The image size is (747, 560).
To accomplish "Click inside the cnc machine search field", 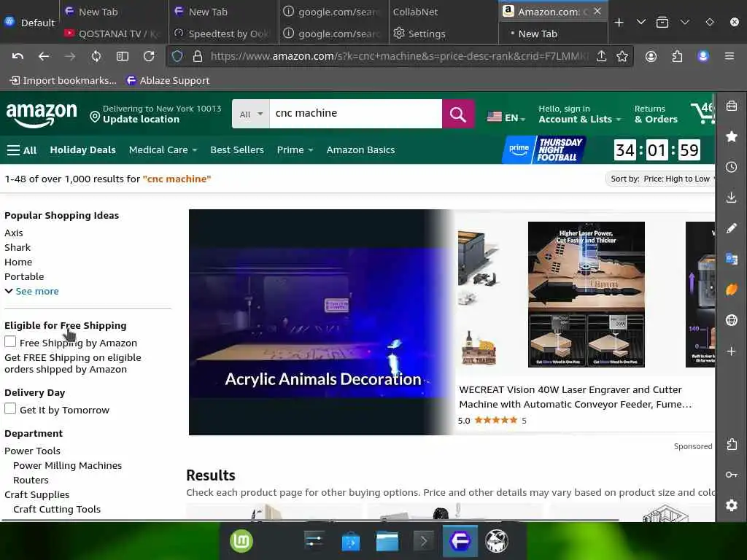I will tap(355, 114).
